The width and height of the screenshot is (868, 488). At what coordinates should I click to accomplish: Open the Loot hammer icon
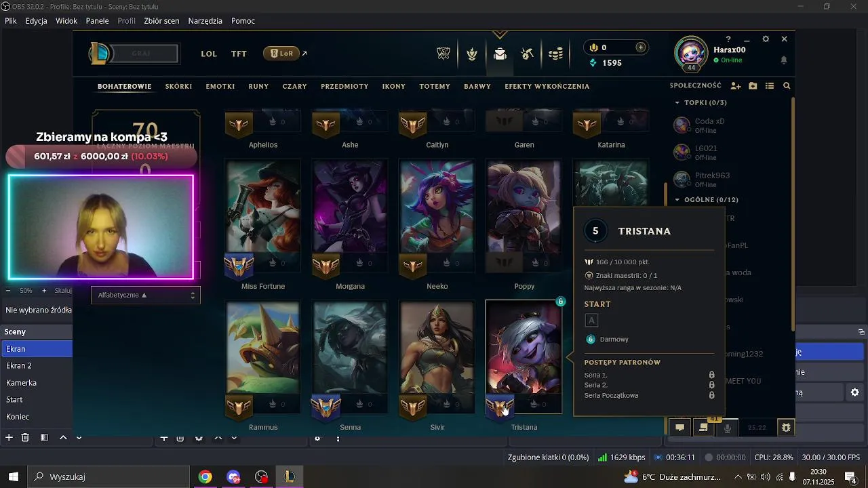528,54
